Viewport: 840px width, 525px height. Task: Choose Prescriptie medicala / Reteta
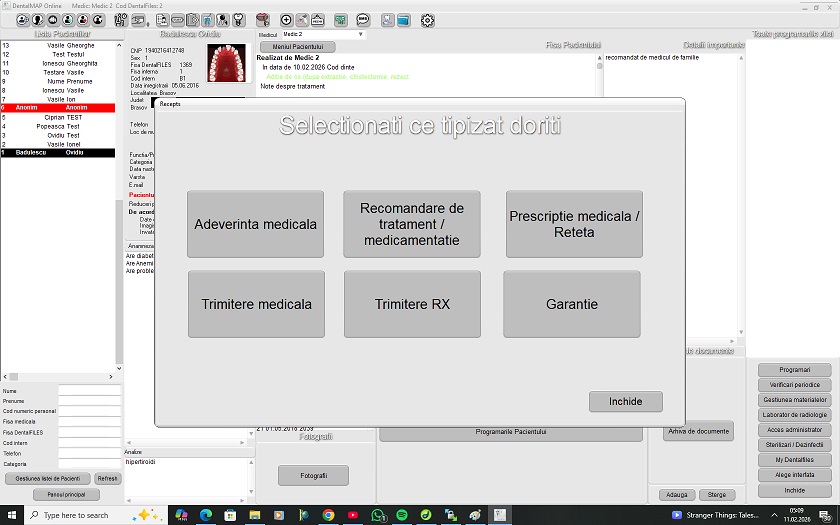pyautogui.click(x=574, y=224)
